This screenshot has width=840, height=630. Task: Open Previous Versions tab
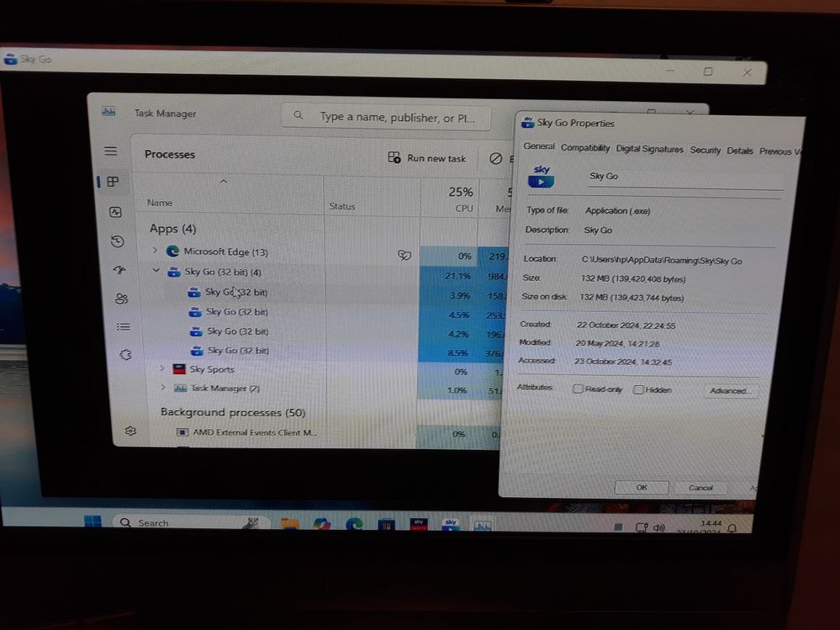pos(779,151)
